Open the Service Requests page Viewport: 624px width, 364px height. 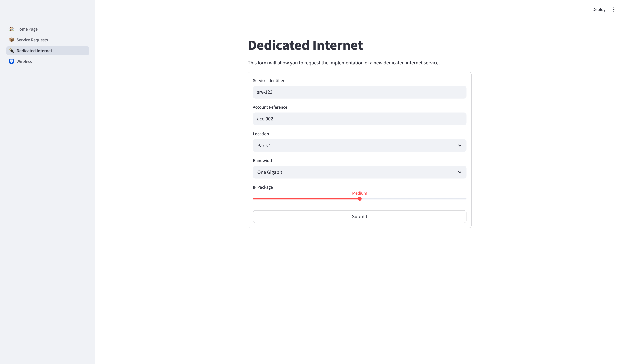click(x=32, y=40)
